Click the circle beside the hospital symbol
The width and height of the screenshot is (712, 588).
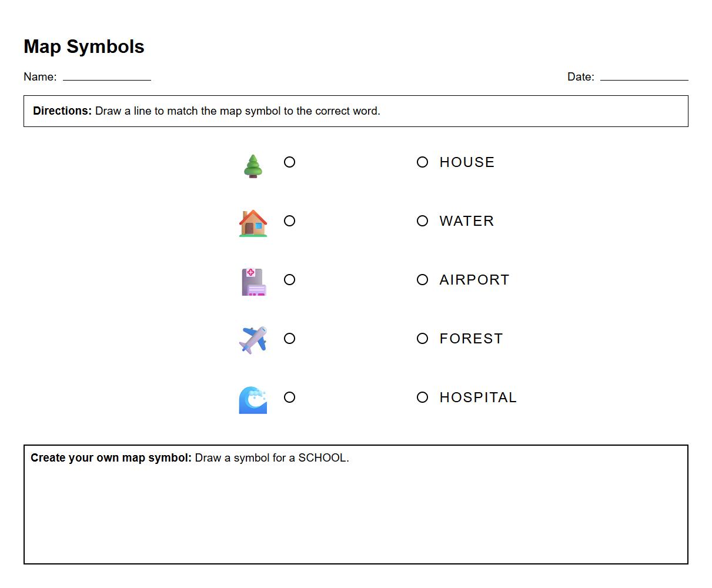[x=289, y=280]
